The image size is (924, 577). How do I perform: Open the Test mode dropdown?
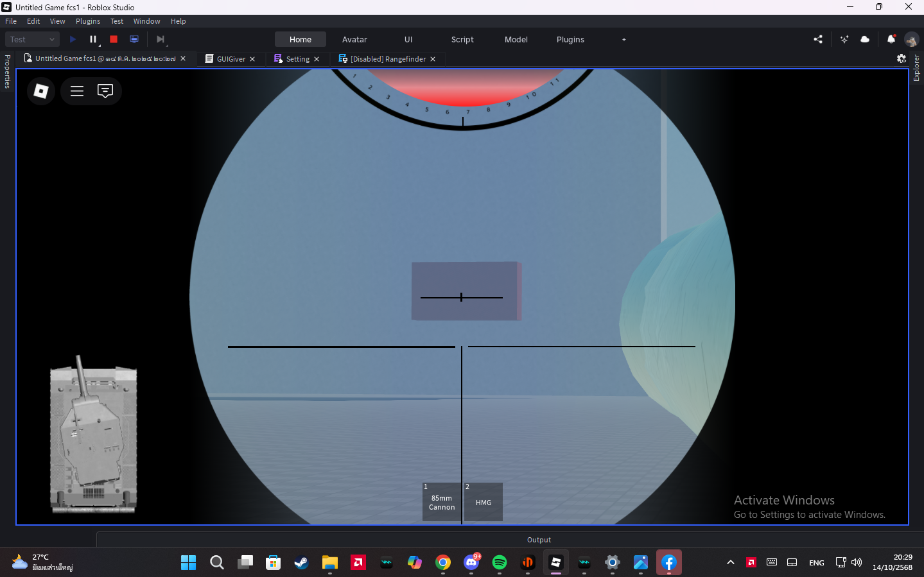point(32,39)
